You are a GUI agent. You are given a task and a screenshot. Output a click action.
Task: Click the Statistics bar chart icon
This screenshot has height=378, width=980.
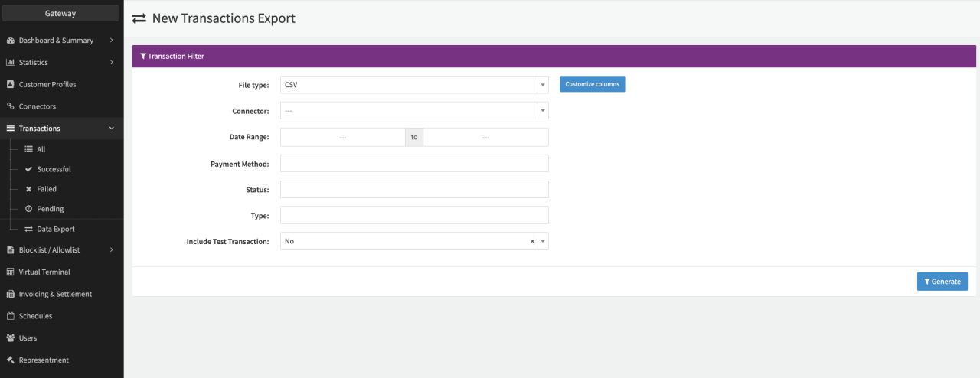(11, 63)
